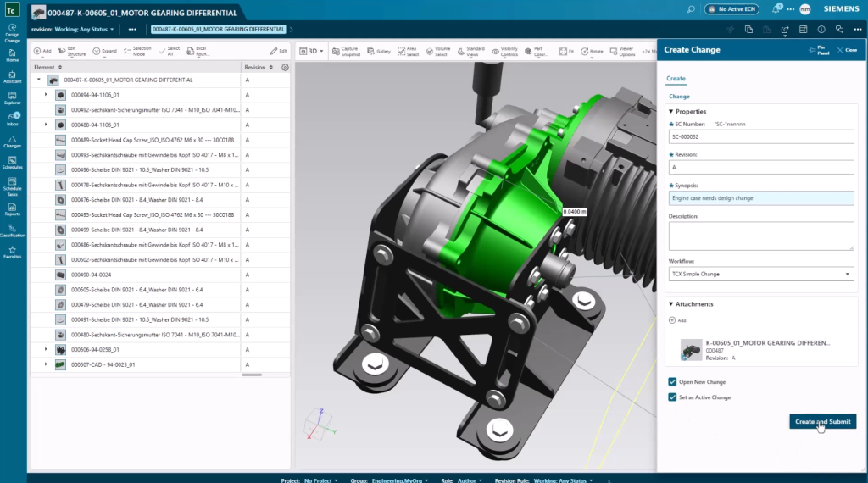Open the table settings gear icon
The image size is (868, 483).
tap(285, 68)
